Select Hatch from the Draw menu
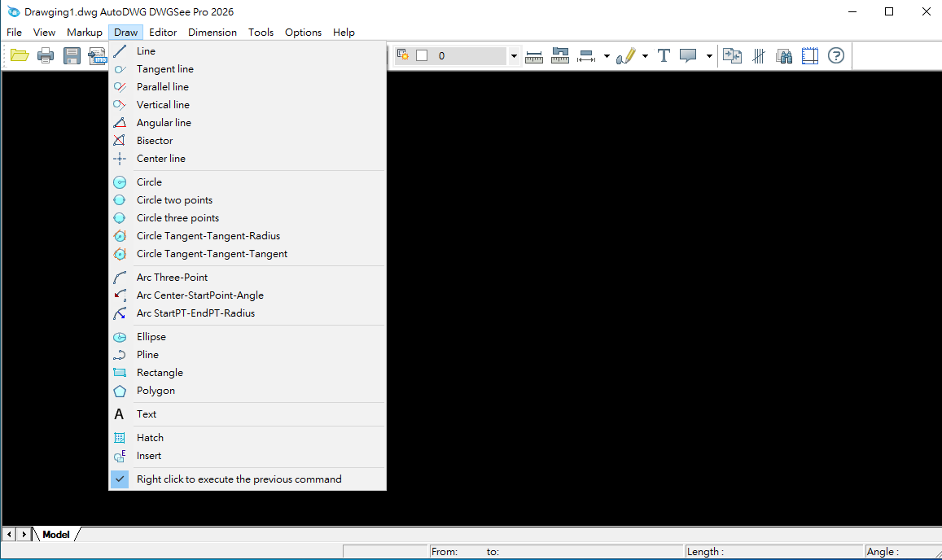Screen dimensions: 942x560 click(150, 438)
